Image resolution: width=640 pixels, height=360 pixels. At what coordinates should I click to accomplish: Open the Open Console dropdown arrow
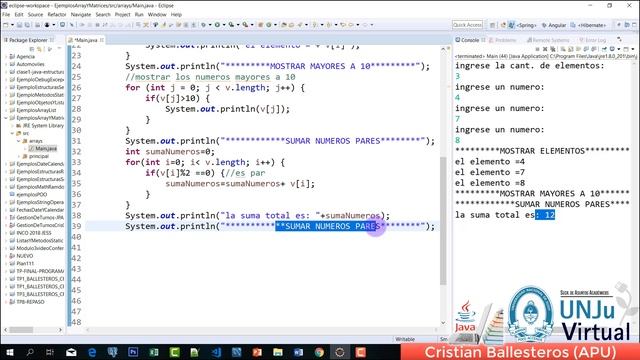[x=632, y=49]
